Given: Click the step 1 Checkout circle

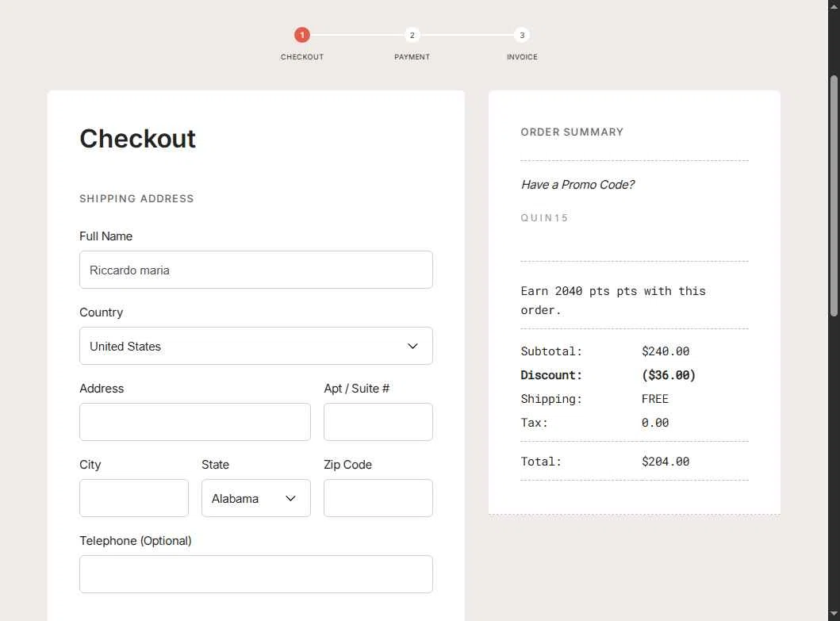Looking at the screenshot, I should [301, 36].
